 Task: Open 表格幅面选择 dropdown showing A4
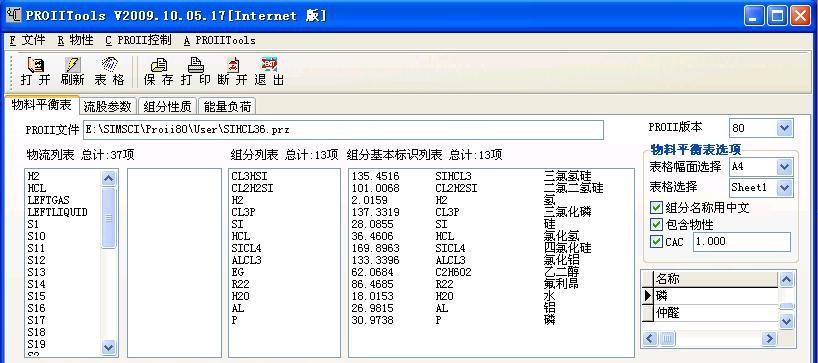click(784, 167)
